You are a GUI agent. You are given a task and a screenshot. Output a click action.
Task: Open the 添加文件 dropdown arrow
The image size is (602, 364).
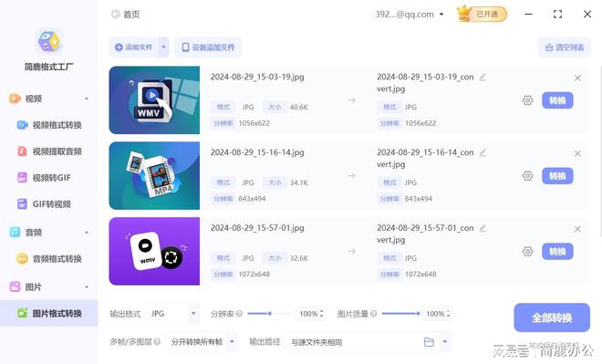tap(163, 47)
